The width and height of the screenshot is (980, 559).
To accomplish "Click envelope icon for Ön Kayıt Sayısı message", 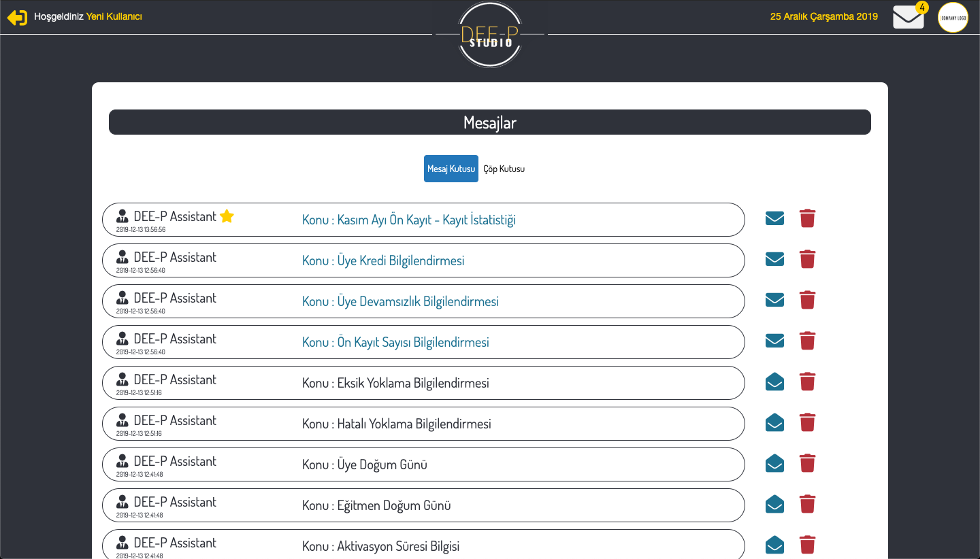I will point(774,341).
